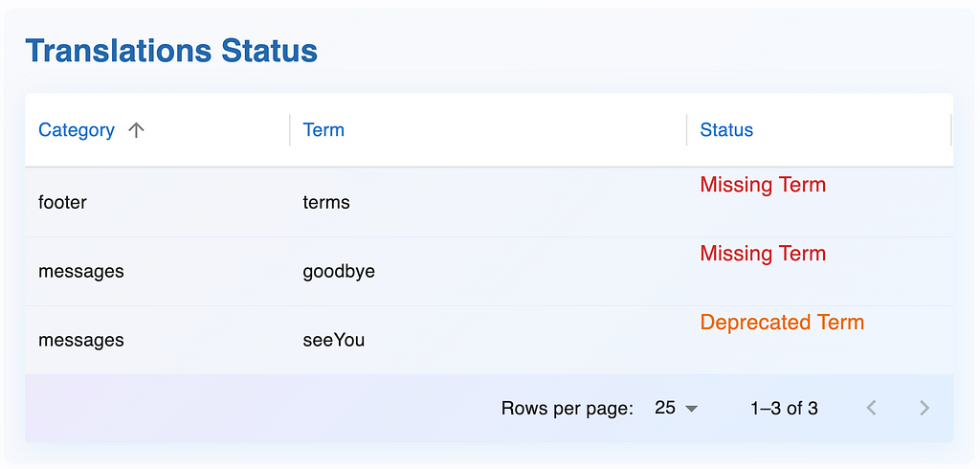Open the rows per page dropdown arrow
This screenshot has height=469, width=980.
(x=691, y=409)
